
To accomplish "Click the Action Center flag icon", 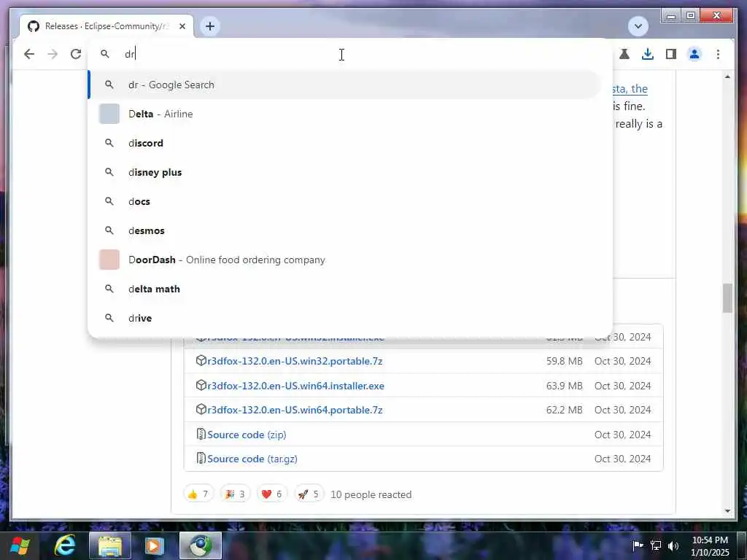I will coord(638,545).
